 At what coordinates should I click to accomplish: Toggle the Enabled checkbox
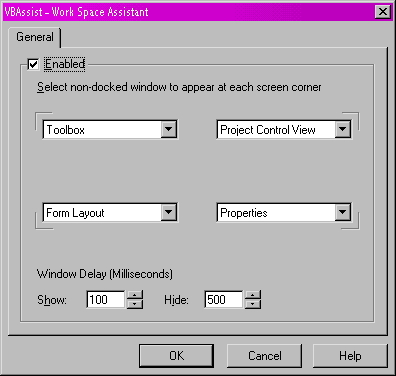click(x=33, y=64)
